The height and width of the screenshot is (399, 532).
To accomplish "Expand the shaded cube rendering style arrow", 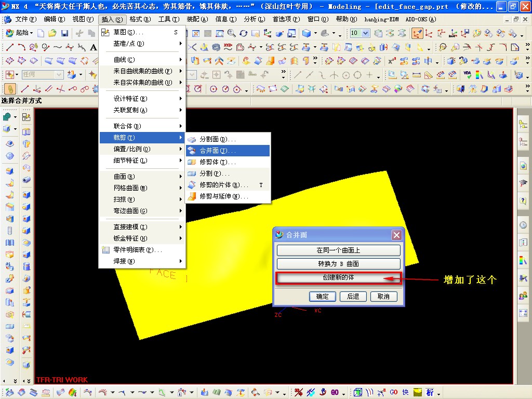I will point(315,33).
